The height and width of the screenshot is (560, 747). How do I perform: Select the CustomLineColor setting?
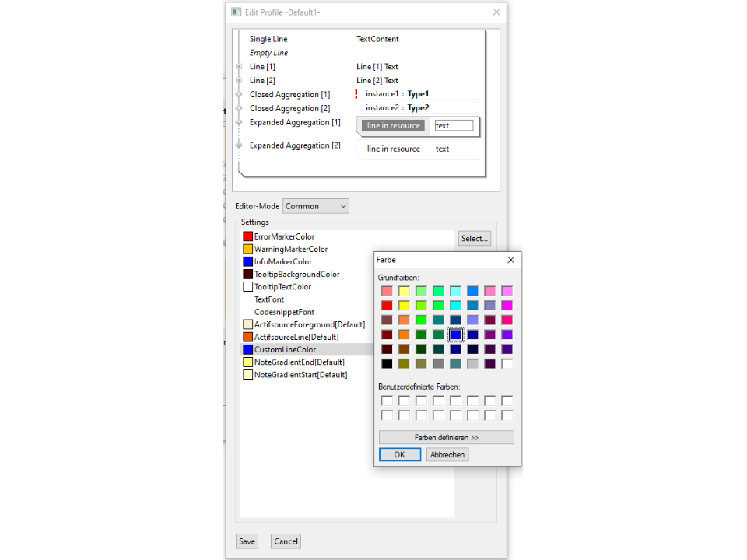point(307,349)
